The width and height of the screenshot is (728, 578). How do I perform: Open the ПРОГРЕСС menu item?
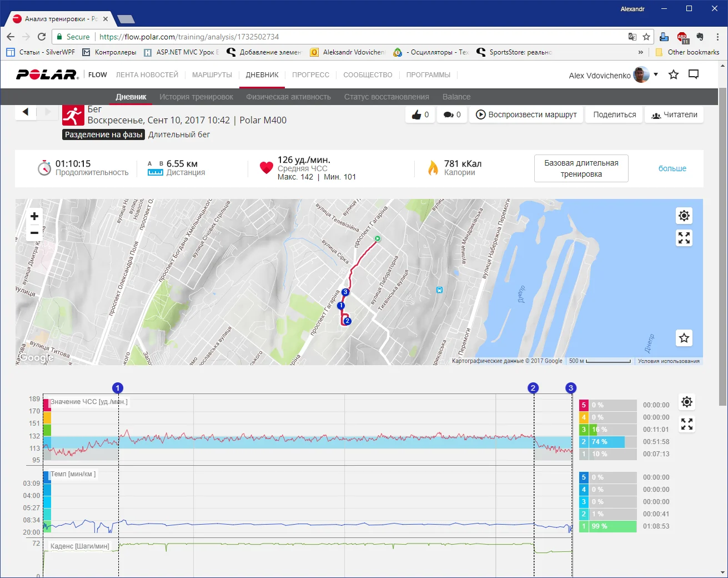coord(310,75)
